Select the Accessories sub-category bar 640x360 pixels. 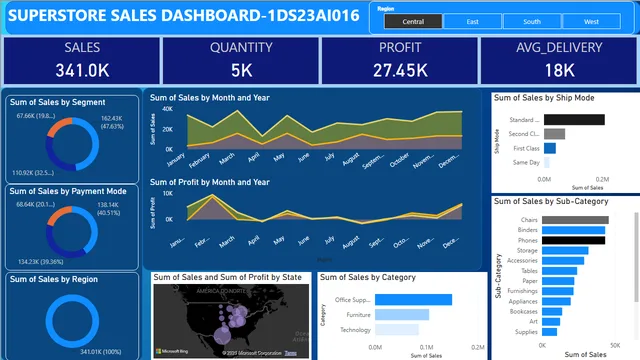coord(563,261)
